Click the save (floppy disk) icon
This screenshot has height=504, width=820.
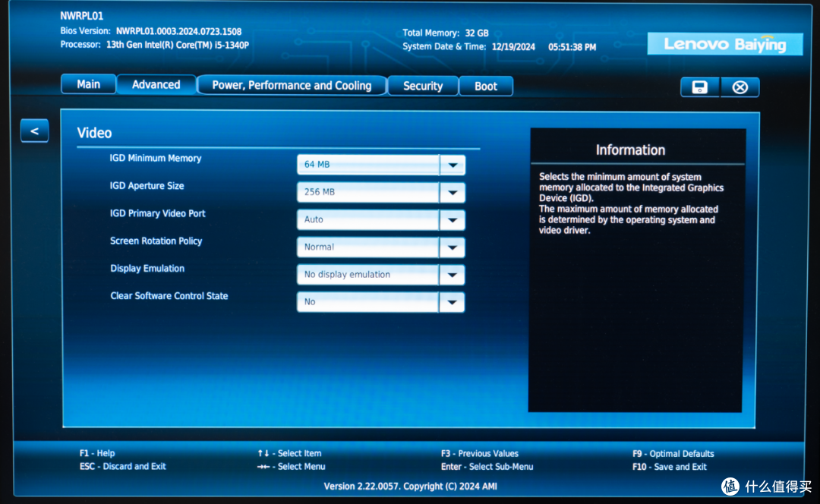pyautogui.click(x=700, y=87)
